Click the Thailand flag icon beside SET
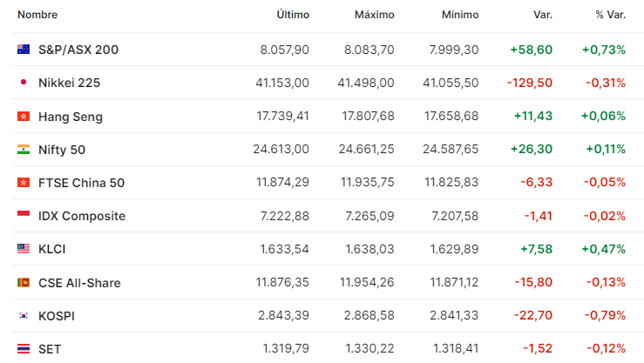 (24, 349)
